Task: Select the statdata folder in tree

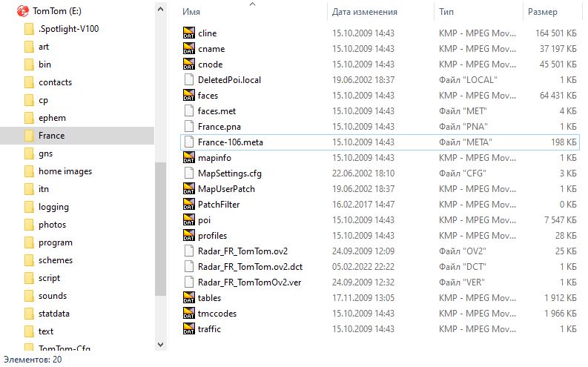Action: (54, 314)
